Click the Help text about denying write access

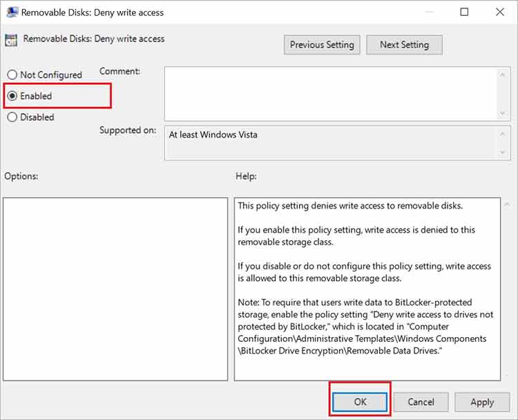click(x=350, y=206)
